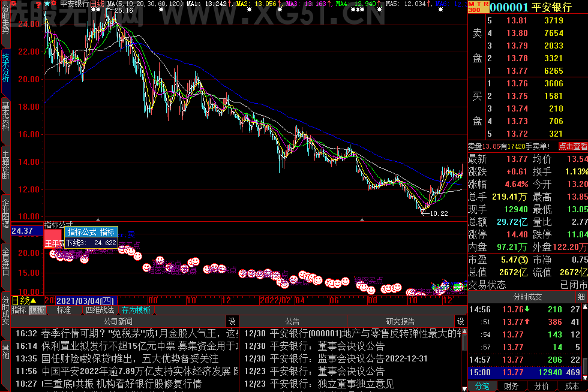This screenshot has width=588, height=392.
Task: Click the MTR 300 badge beside stock code
Action: click(478, 7)
